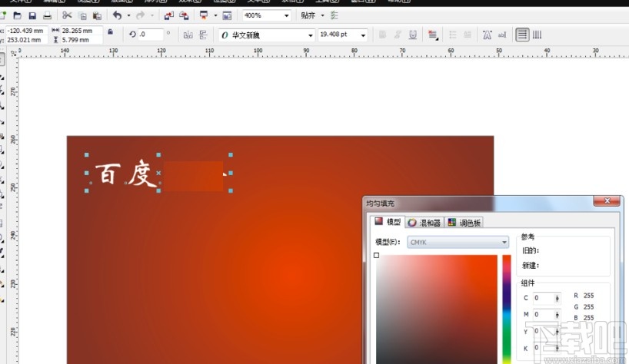Undo the last action
Viewport: 629px width, 364px height.
[x=117, y=15]
